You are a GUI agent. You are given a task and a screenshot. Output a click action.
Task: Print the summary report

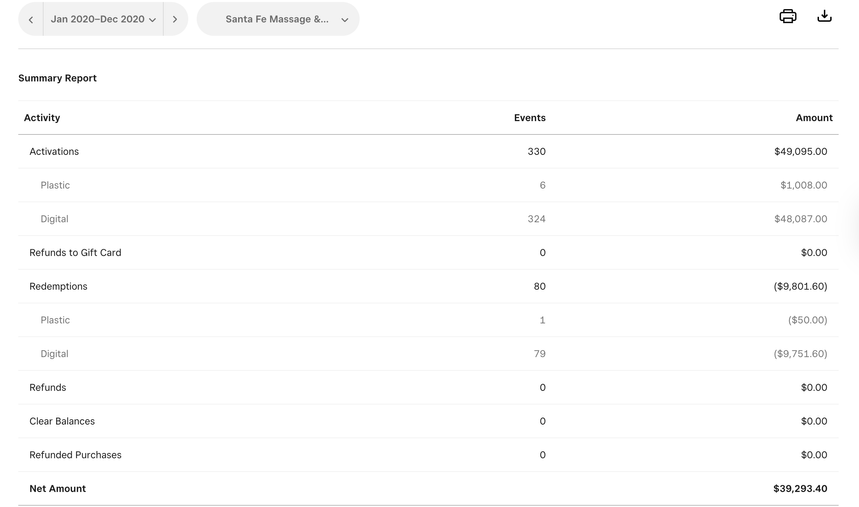tap(788, 16)
